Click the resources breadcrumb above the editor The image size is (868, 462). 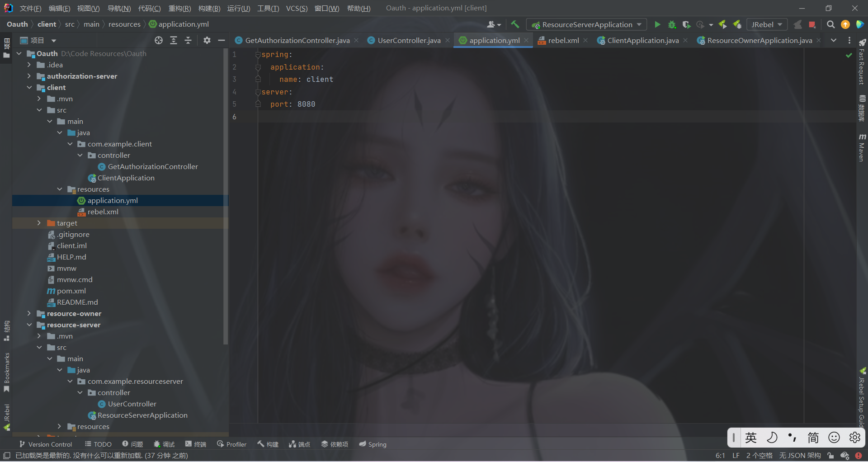[x=125, y=24]
